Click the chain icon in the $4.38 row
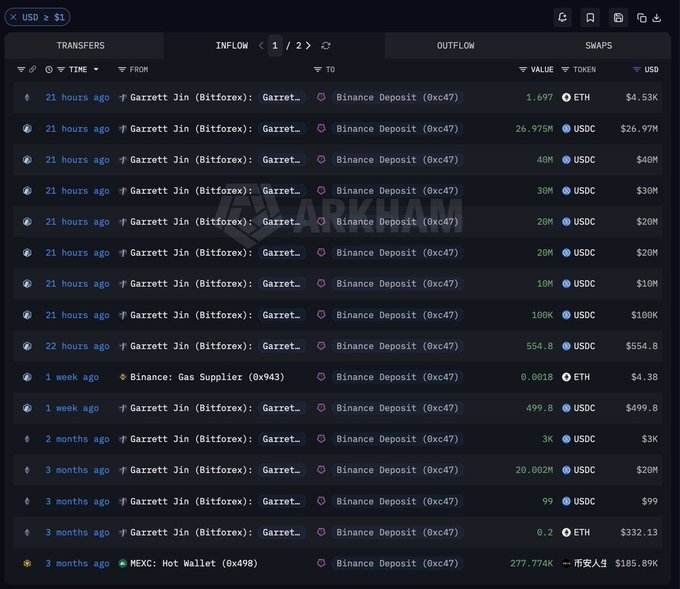The width and height of the screenshot is (680, 589). point(27,377)
